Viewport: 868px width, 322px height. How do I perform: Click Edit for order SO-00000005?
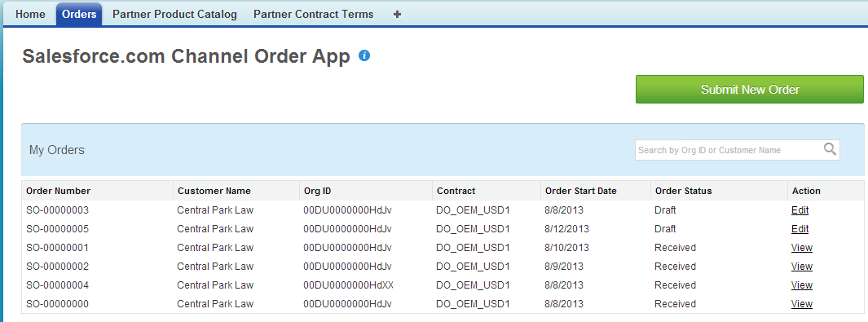point(800,228)
